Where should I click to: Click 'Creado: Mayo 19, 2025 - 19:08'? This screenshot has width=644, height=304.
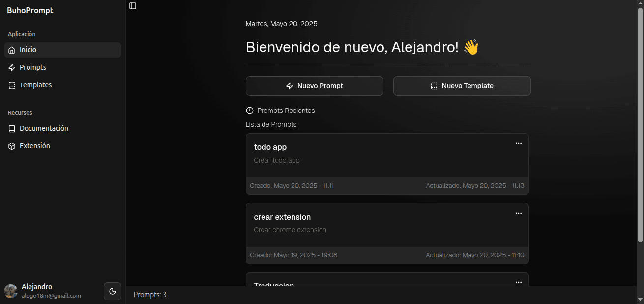293,255
